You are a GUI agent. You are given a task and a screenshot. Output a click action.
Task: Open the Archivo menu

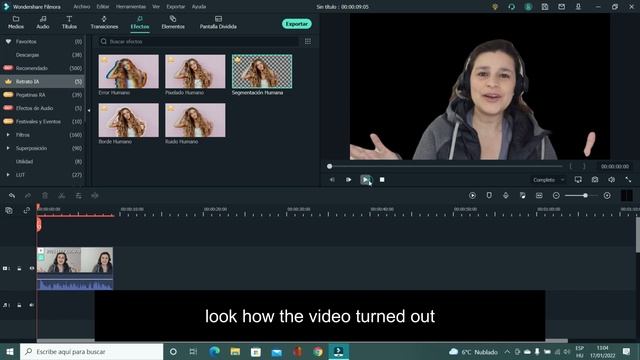pos(82,7)
